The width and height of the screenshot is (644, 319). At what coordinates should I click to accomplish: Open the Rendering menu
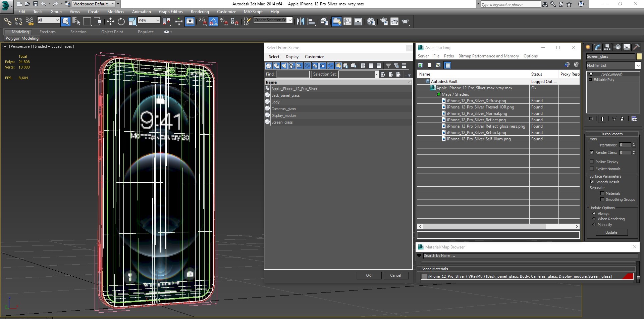click(200, 11)
